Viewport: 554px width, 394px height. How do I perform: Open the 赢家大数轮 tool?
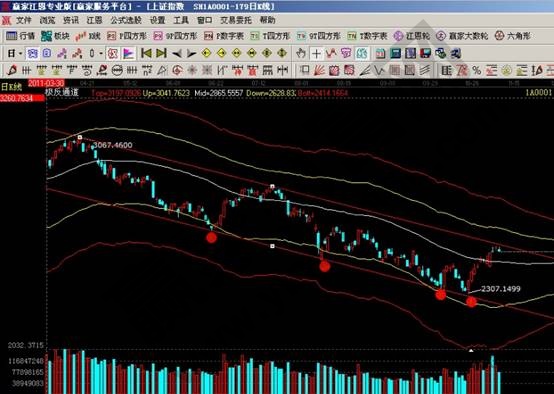click(x=462, y=36)
